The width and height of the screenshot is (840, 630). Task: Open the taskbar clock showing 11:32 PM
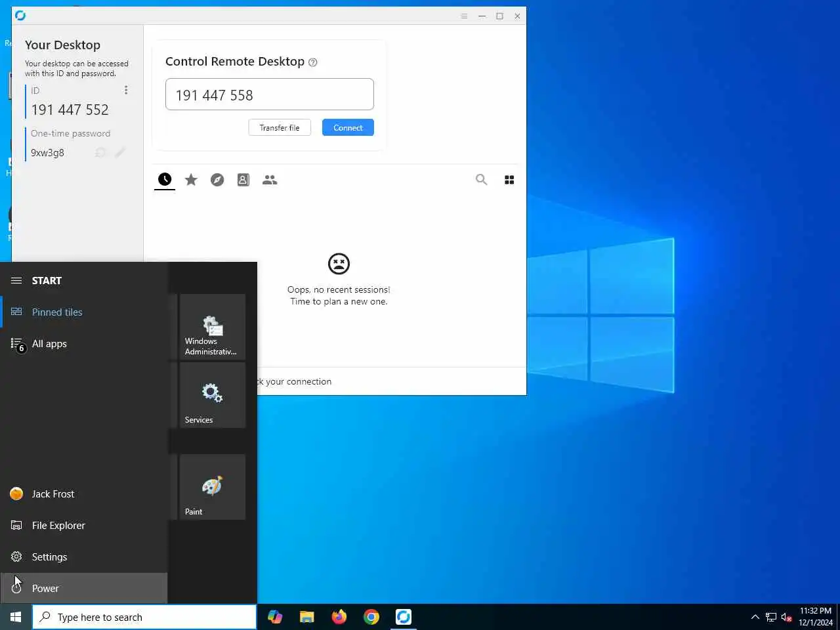coord(816,617)
